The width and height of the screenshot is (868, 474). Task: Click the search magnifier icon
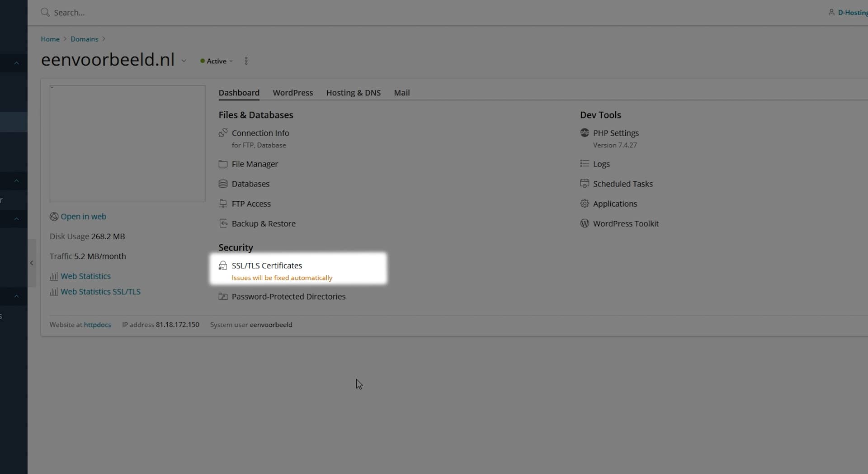click(x=45, y=12)
